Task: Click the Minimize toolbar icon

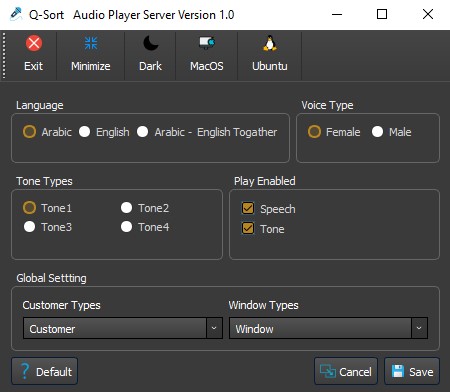Action: [91, 43]
